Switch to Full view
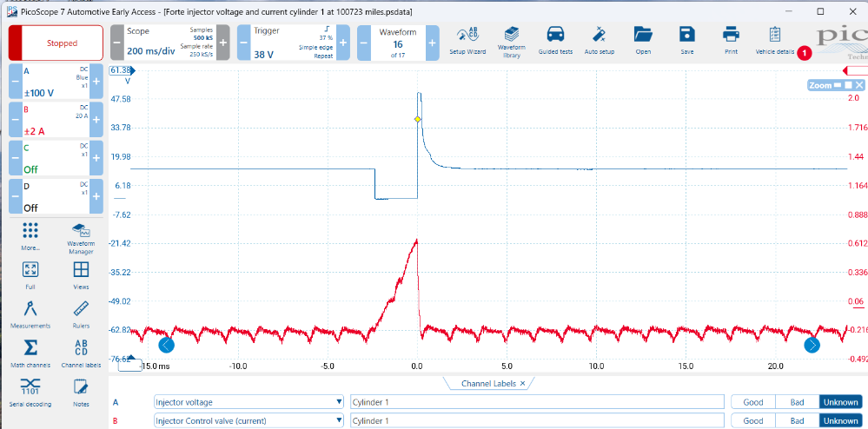The image size is (868, 429). (x=30, y=275)
